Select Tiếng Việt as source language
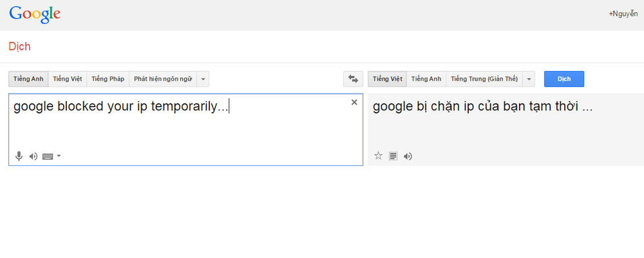This screenshot has width=644, height=258. [68, 79]
